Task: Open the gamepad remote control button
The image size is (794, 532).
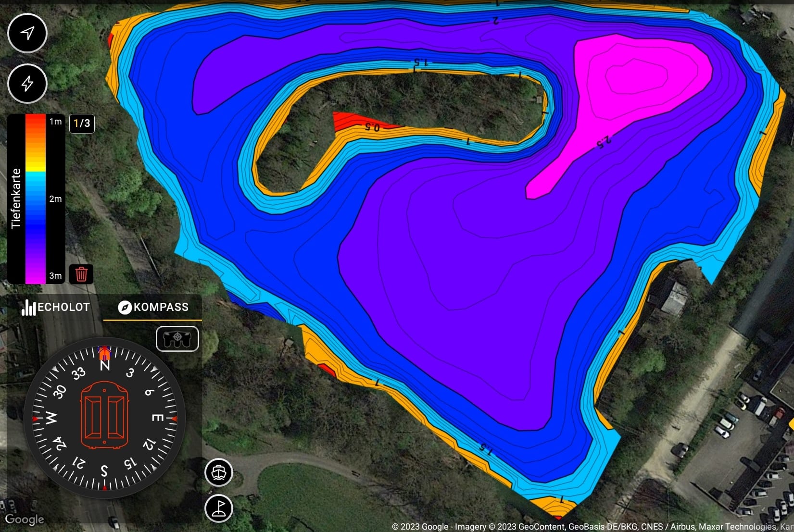Action: [x=177, y=339]
